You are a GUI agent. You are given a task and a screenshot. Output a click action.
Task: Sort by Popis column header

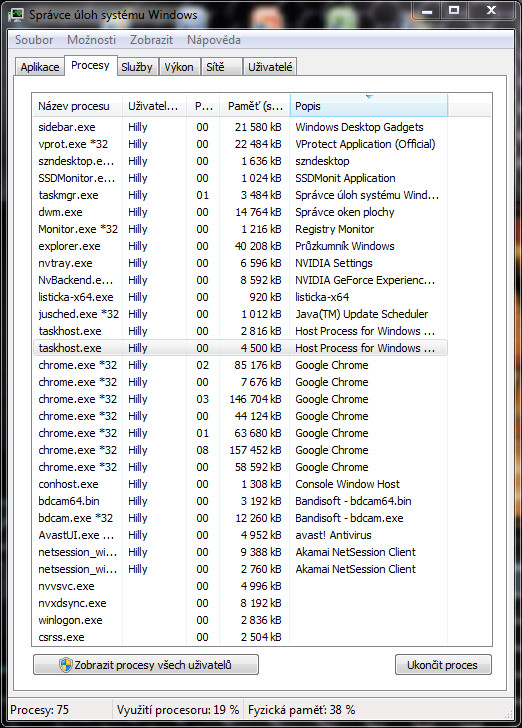point(369,106)
